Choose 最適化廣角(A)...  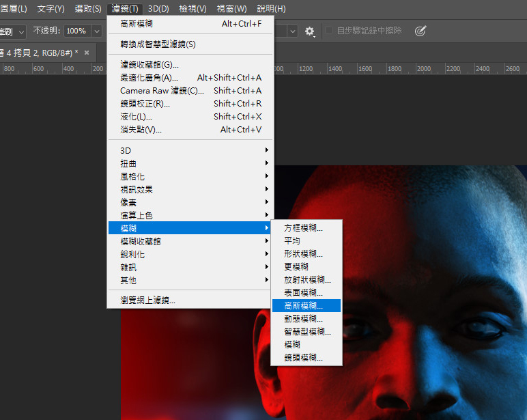pos(190,78)
